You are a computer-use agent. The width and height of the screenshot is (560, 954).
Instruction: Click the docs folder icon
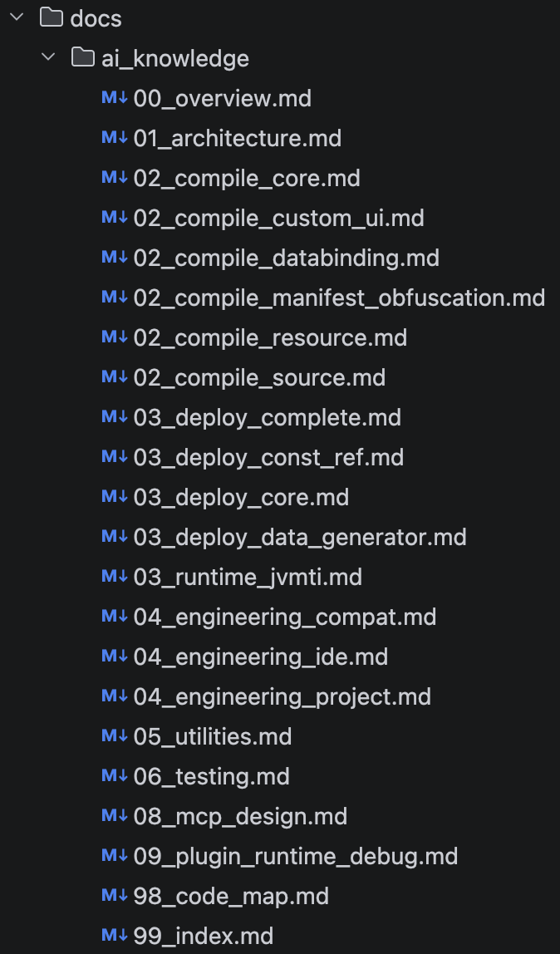52,18
